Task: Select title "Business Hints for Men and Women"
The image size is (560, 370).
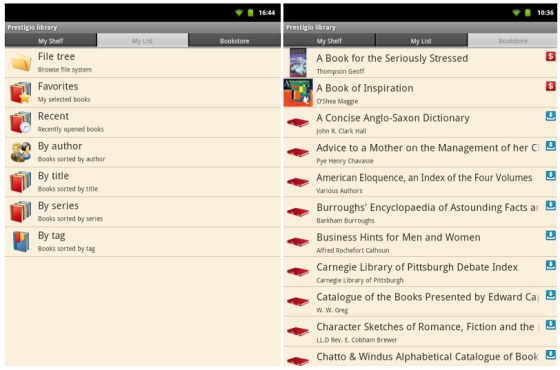Action: pyautogui.click(x=398, y=237)
